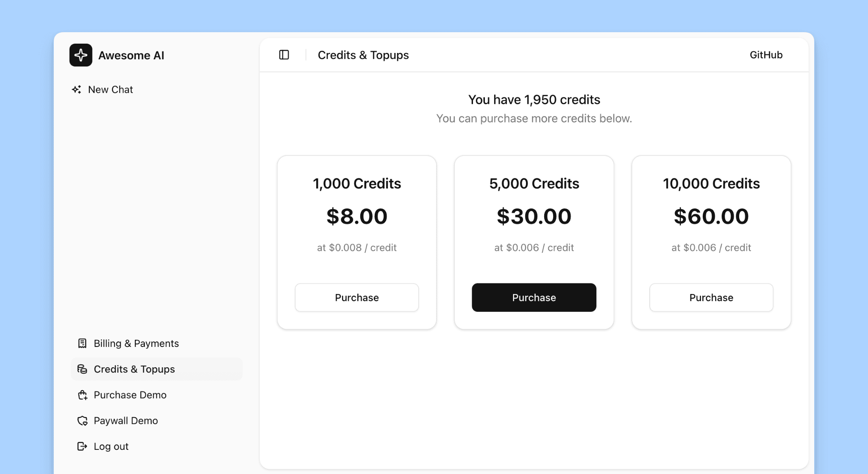Click the Paywall Demo shield icon
Image resolution: width=868 pixels, height=474 pixels.
pos(82,421)
